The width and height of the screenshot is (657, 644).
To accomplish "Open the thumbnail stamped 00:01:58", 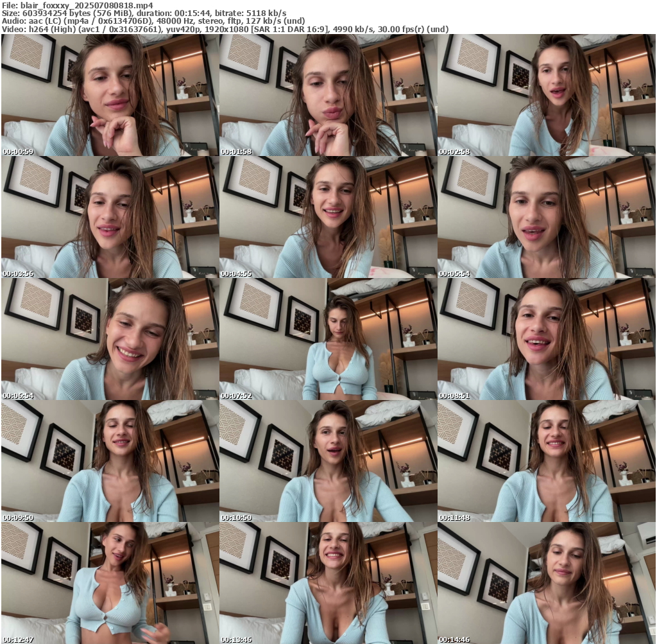I will (328, 95).
